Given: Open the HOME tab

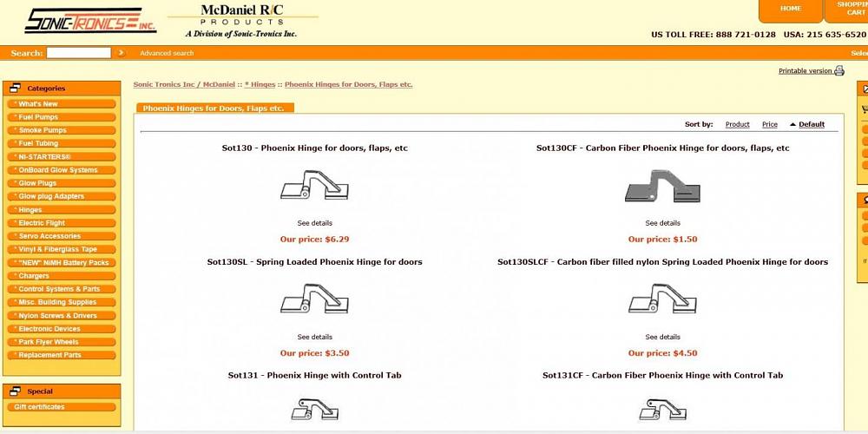Looking at the screenshot, I should [791, 9].
